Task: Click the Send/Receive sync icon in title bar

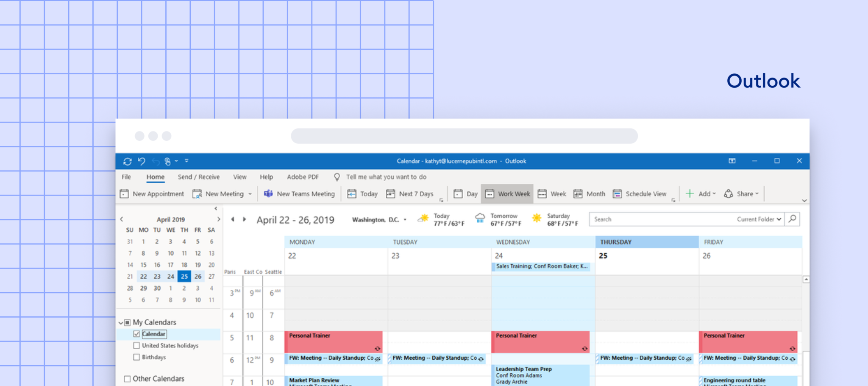Action: click(x=127, y=161)
